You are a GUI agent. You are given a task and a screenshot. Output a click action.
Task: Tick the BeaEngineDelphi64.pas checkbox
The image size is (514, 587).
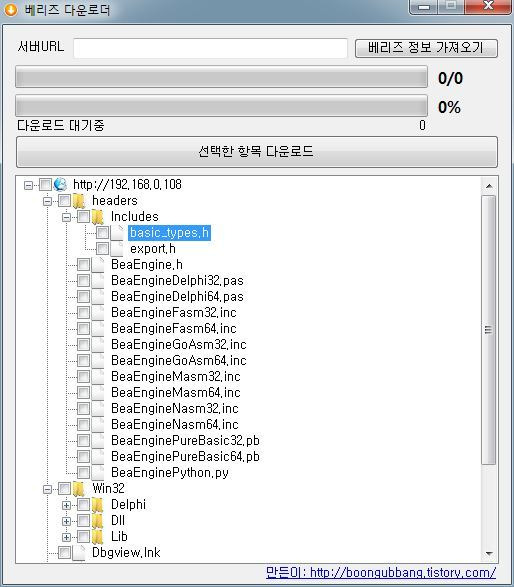point(83,296)
